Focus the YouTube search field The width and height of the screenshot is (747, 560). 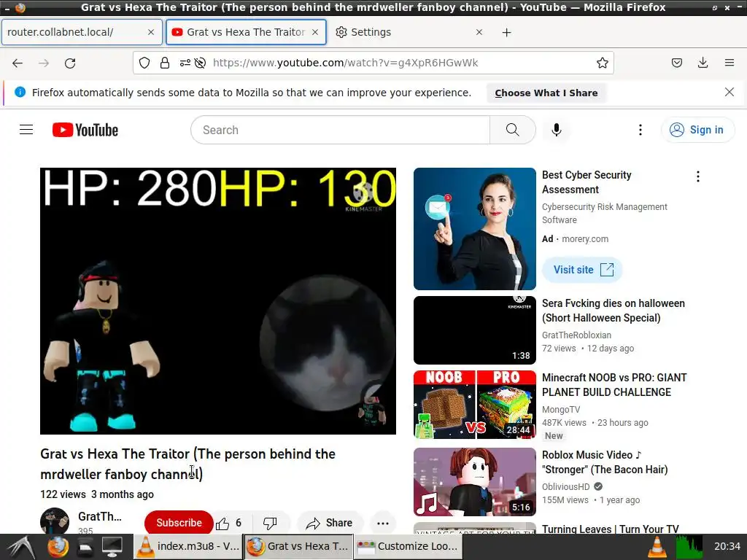(340, 130)
